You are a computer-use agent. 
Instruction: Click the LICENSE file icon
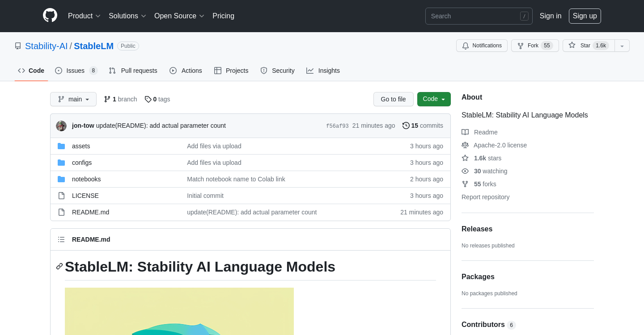[61, 196]
